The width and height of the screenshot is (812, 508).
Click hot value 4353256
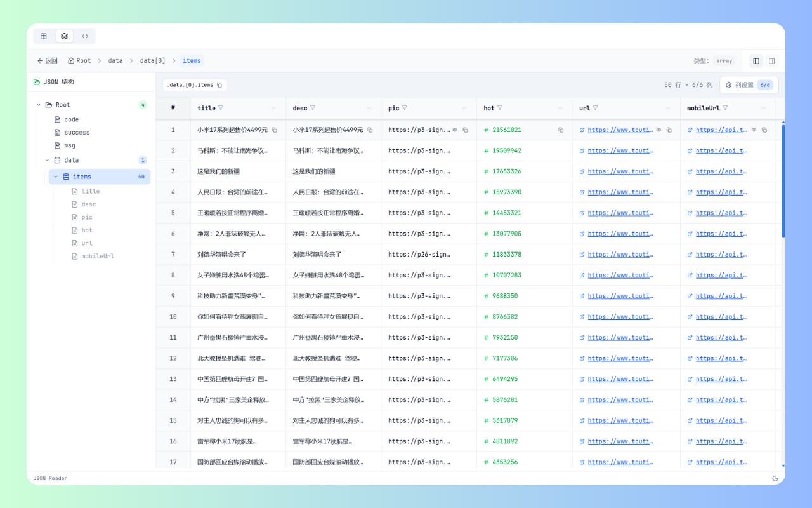[x=504, y=462]
